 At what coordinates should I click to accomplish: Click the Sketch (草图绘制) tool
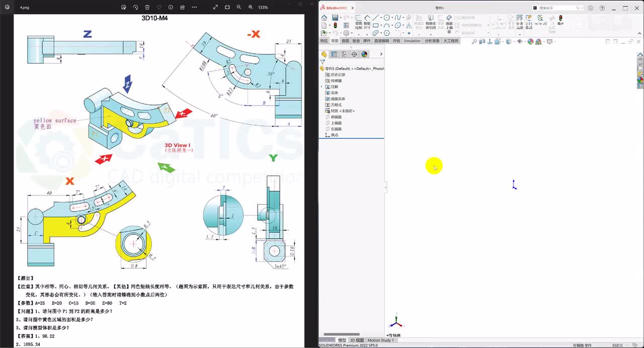[359, 22]
